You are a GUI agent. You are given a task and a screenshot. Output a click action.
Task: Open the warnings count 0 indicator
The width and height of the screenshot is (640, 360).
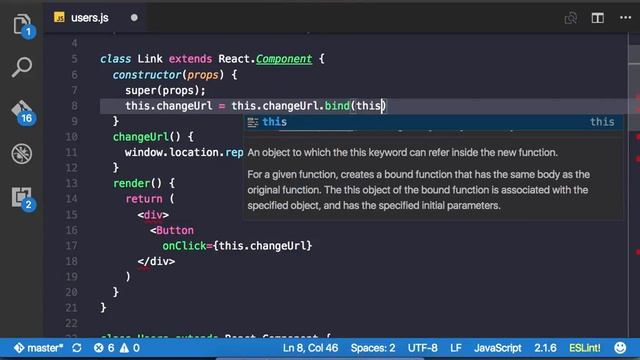point(130,348)
